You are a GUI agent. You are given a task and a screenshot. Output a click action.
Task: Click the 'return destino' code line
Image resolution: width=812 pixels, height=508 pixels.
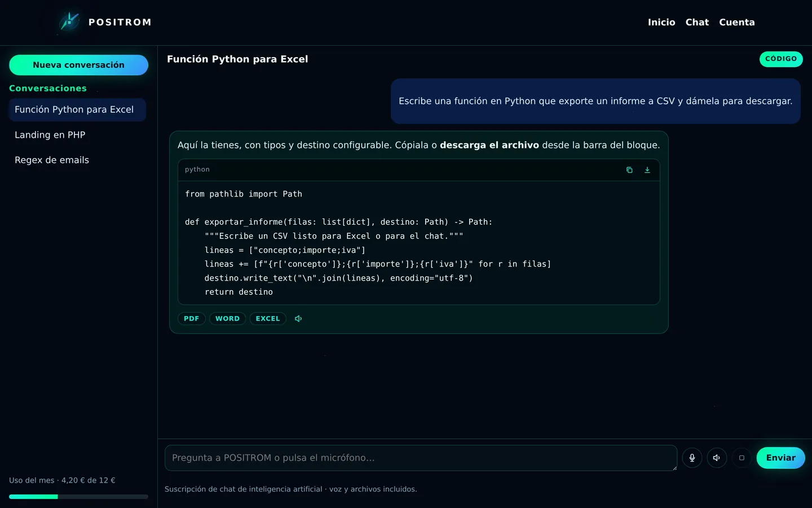(x=239, y=292)
